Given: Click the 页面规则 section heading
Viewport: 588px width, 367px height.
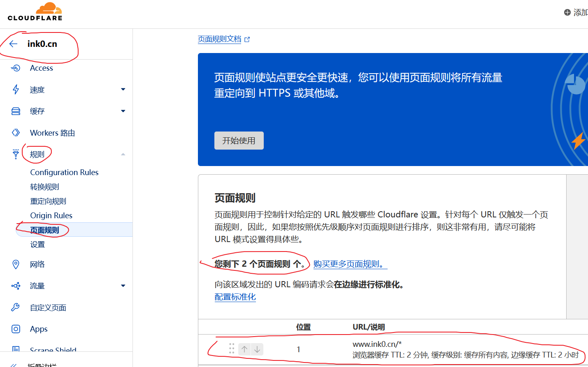Looking at the screenshot, I should [235, 198].
